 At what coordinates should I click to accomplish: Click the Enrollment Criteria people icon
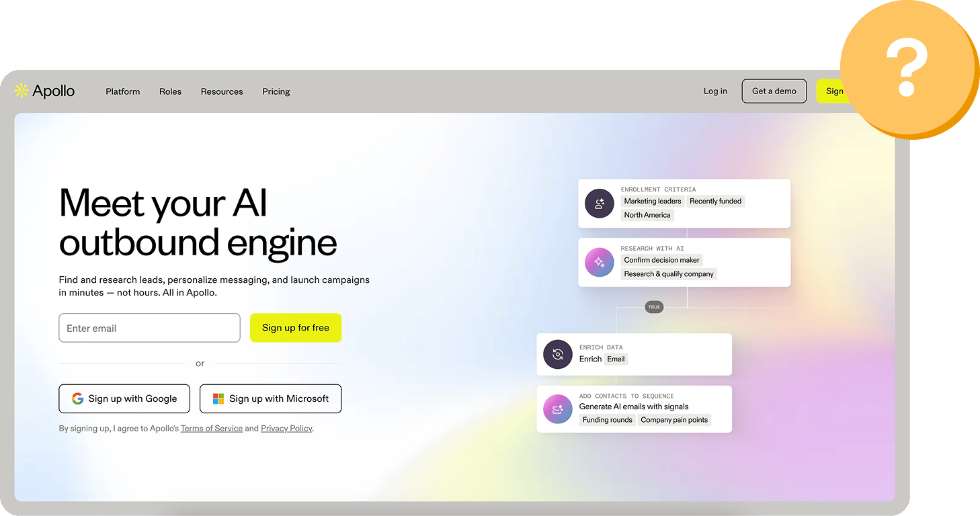click(600, 204)
